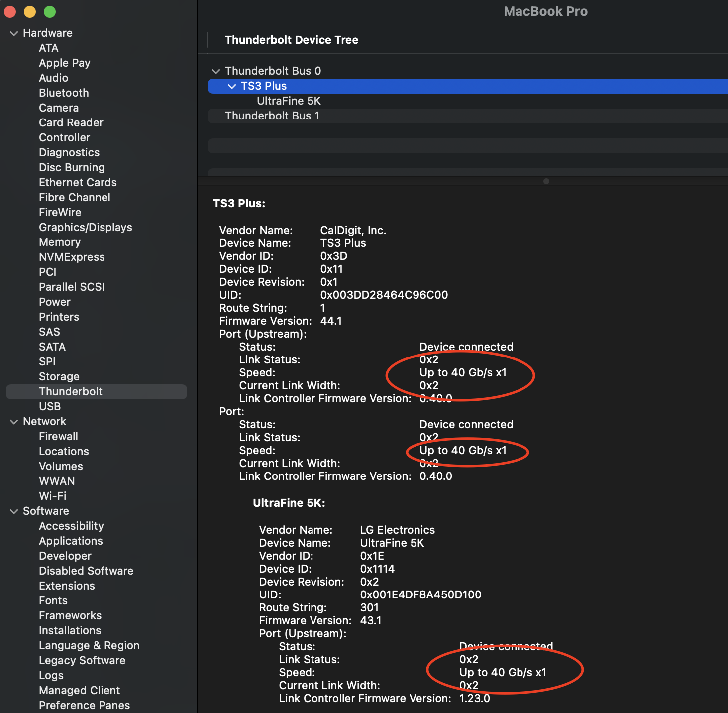Select Thunderbolt in the sidebar
This screenshot has height=713, width=728.
coord(97,391)
